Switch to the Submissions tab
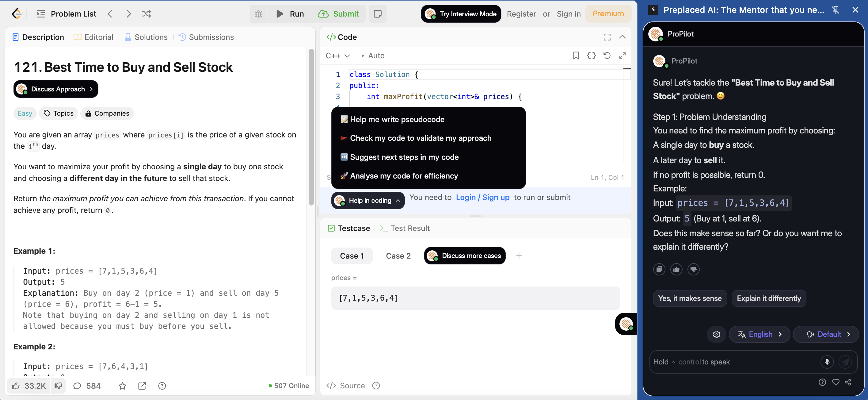This screenshot has width=868, height=400. point(206,37)
